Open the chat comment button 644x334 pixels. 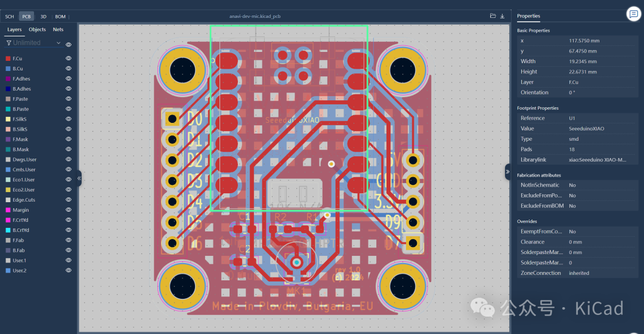[x=634, y=14]
